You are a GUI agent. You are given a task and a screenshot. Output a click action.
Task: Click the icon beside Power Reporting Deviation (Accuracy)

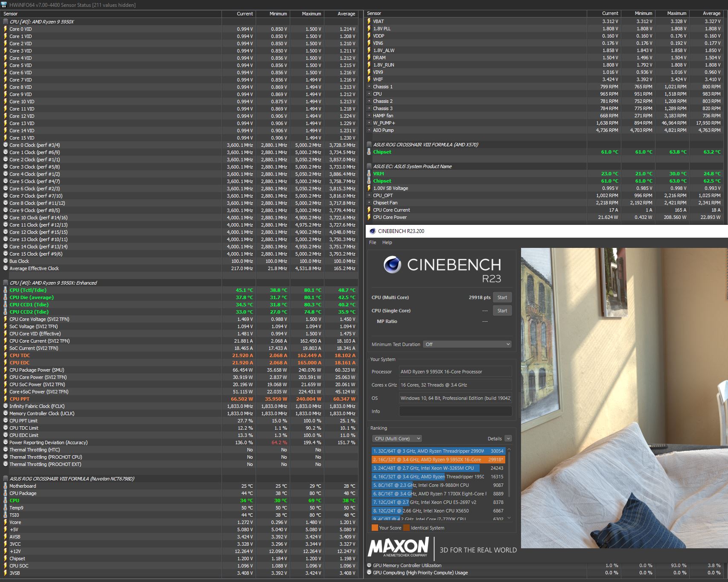(6, 442)
